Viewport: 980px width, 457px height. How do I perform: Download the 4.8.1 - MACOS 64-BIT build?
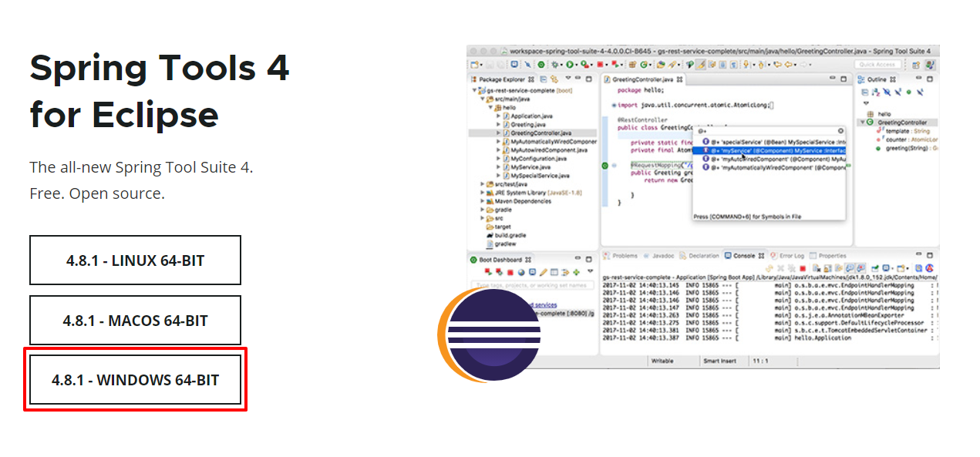(135, 321)
